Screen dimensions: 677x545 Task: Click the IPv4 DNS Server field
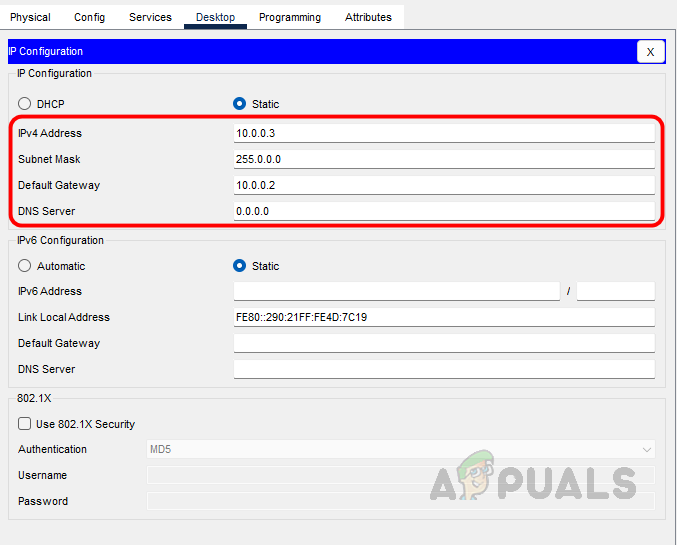click(443, 211)
